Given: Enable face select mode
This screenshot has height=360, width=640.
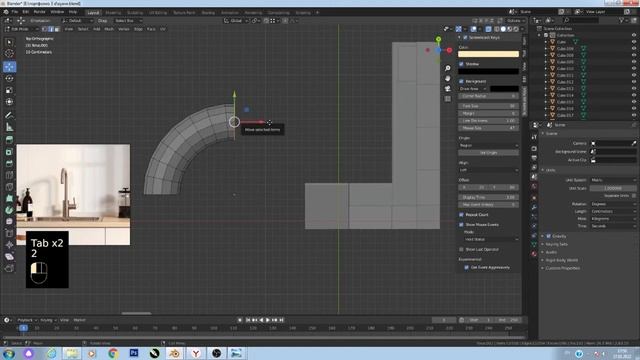Looking at the screenshot, I should pyautogui.click(x=57, y=29).
